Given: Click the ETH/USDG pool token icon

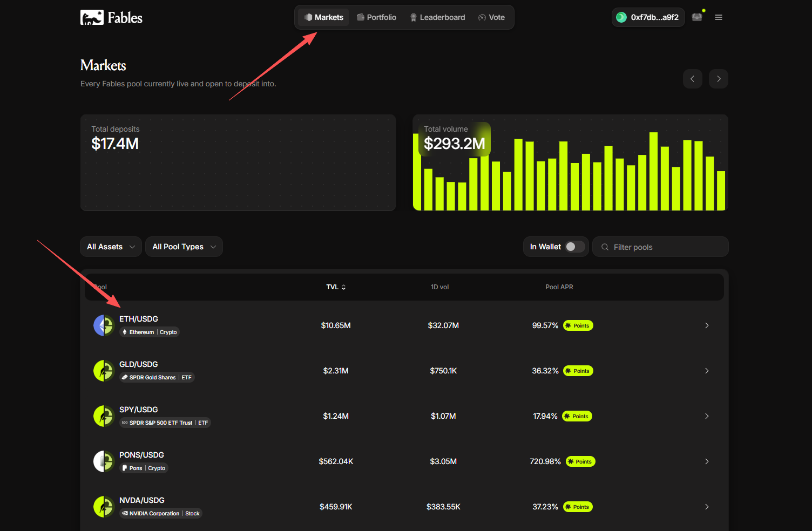Looking at the screenshot, I should point(104,325).
